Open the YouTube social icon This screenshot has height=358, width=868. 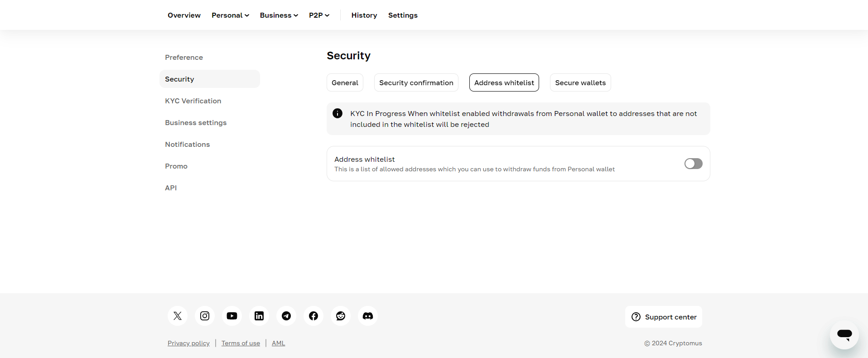point(232,316)
